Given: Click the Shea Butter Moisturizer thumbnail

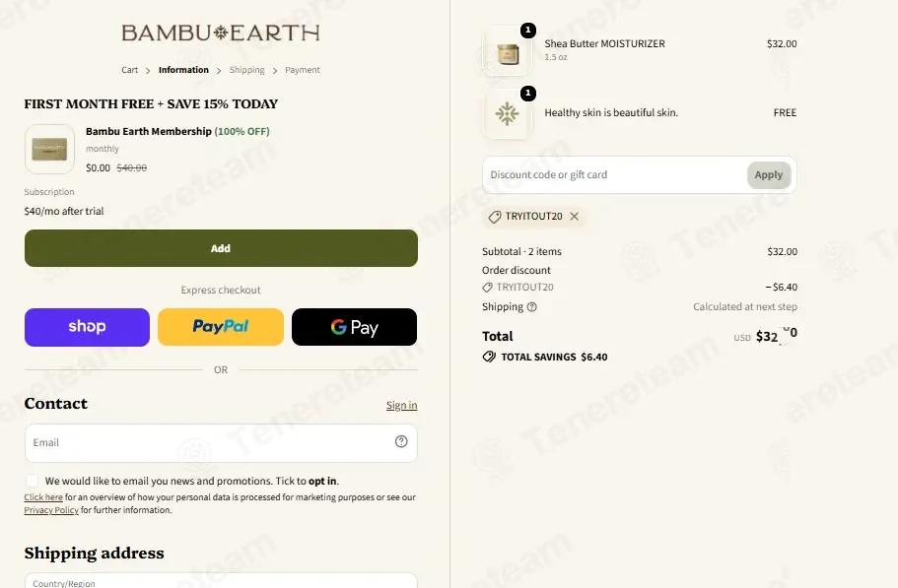Looking at the screenshot, I should [x=508, y=52].
